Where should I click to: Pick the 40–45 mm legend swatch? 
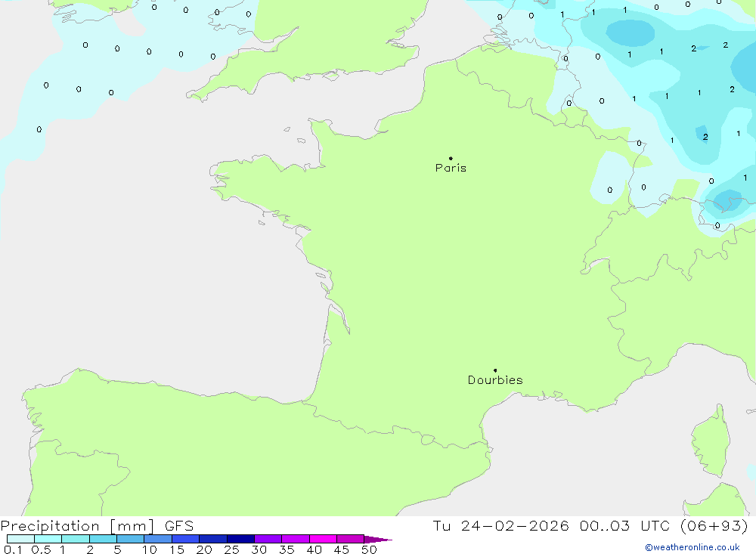(x=323, y=539)
